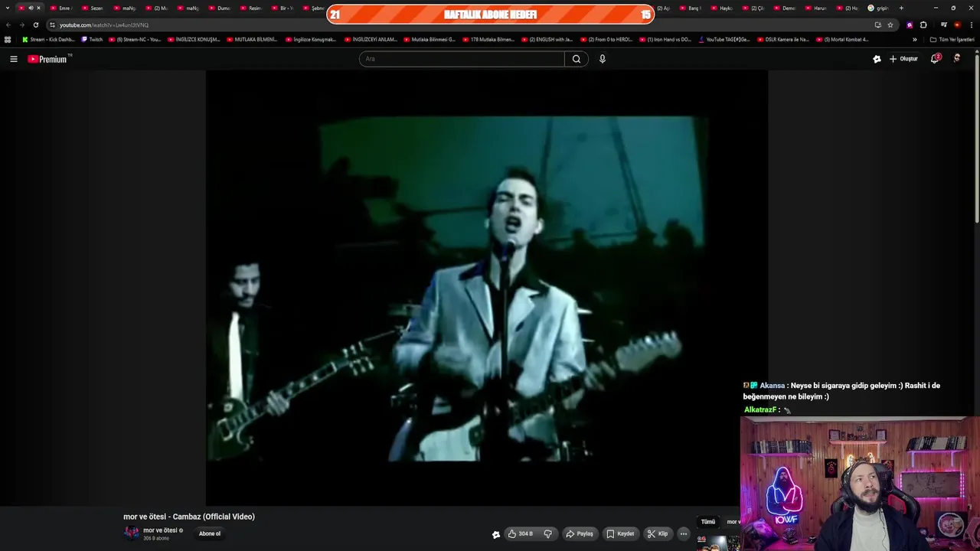
Task: Save the video with Kaydet
Action: click(x=620, y=533)
